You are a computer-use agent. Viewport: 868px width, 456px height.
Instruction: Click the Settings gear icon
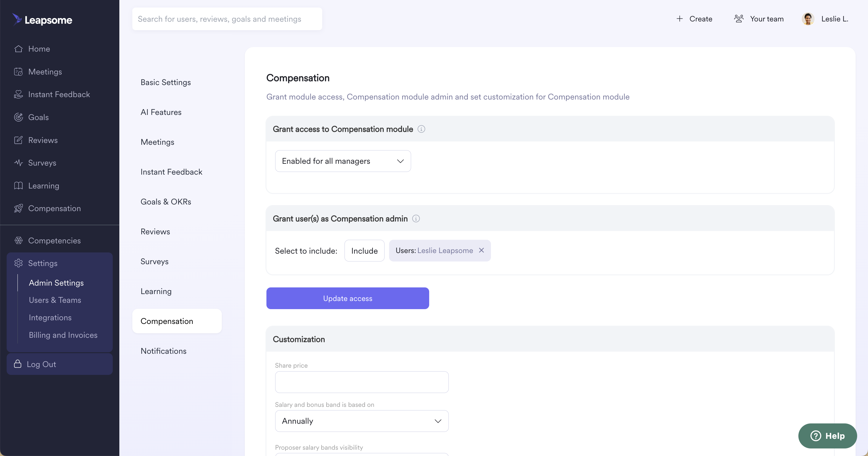click(18, 263)
